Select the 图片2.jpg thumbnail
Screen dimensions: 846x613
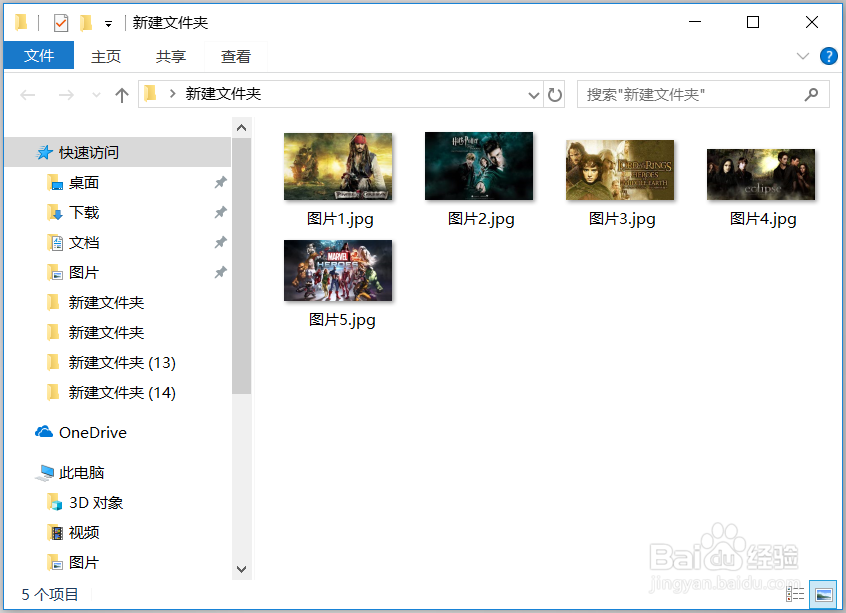click(x=479, y=166)
